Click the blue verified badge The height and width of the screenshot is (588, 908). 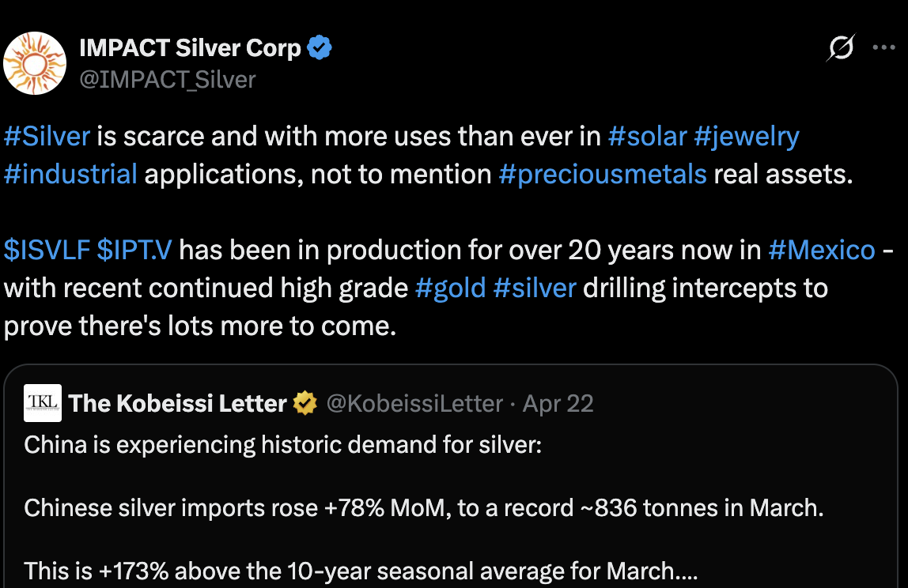click(x=320, y=48)
